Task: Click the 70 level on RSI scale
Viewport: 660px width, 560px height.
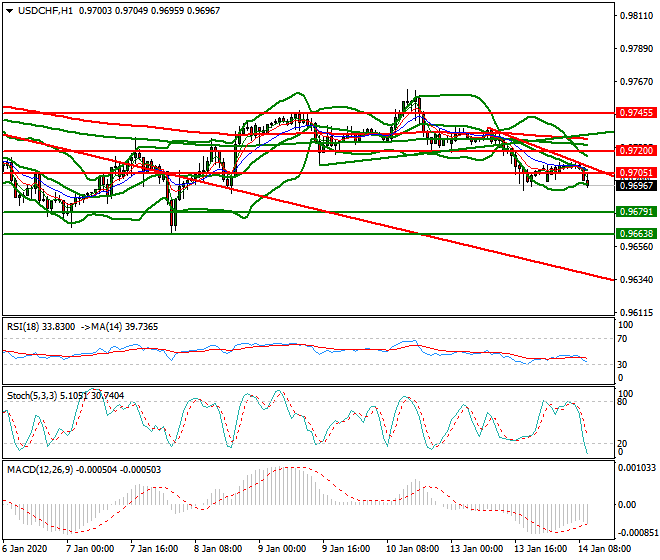Action: [623, 340]
